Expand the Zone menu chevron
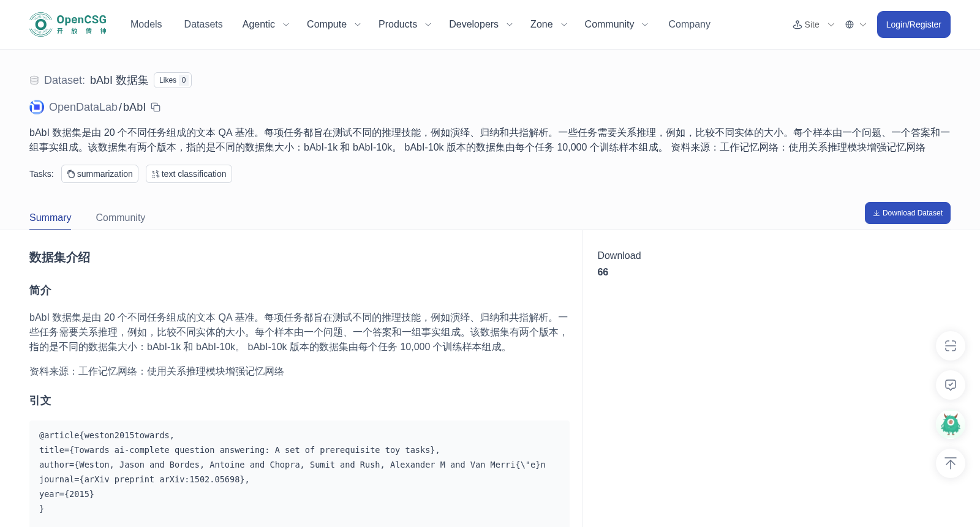980x527 pixels. tap(564, 24)
